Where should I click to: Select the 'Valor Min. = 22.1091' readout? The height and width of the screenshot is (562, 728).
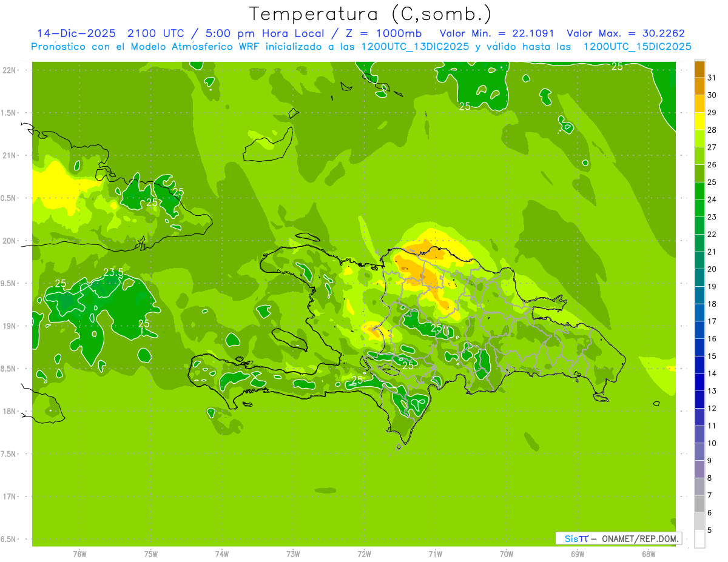pyautogui.click(x=497, y=33)
